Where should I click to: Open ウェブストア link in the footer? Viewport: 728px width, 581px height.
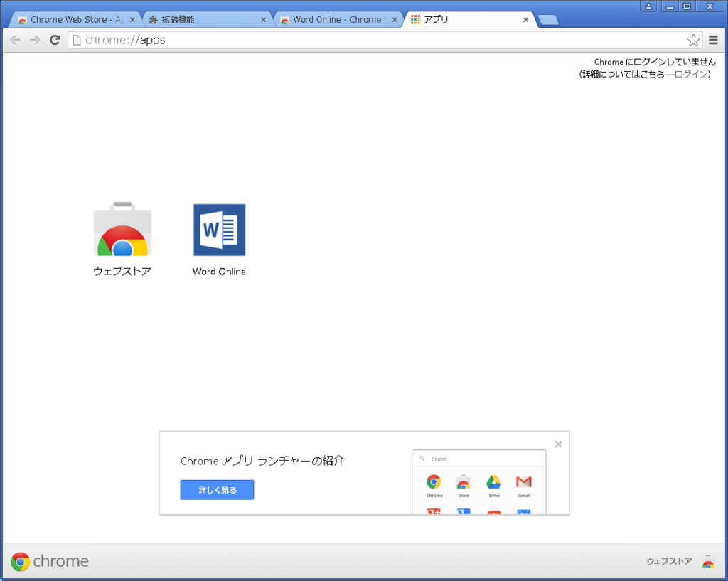click(669, 561)
